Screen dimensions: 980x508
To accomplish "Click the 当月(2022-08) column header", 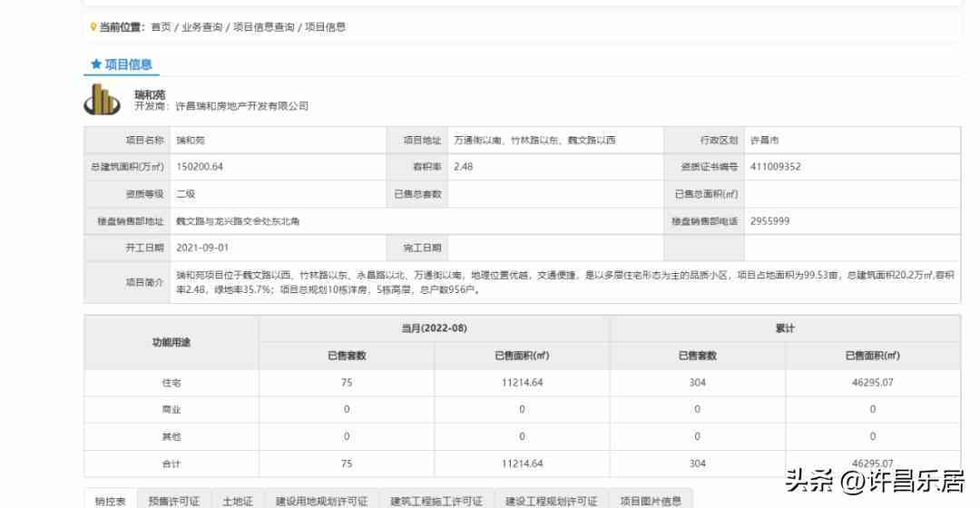I will click(434, 328).
